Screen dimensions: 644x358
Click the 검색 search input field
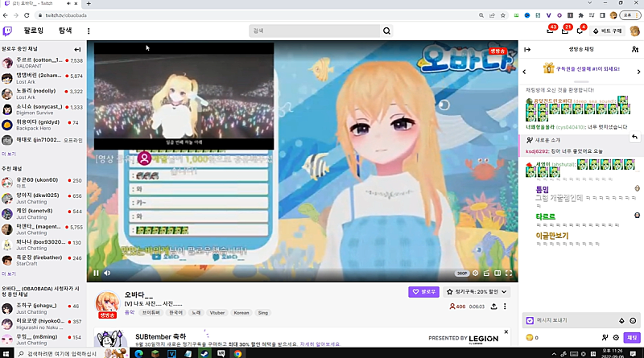315,31
